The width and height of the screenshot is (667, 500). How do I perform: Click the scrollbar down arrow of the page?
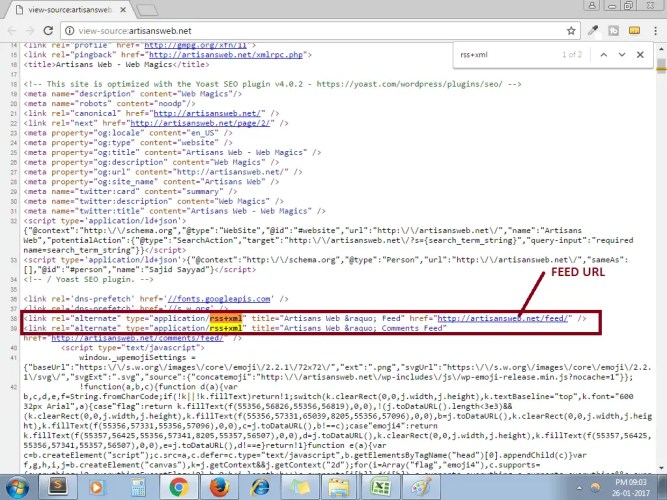click(661, 468)
